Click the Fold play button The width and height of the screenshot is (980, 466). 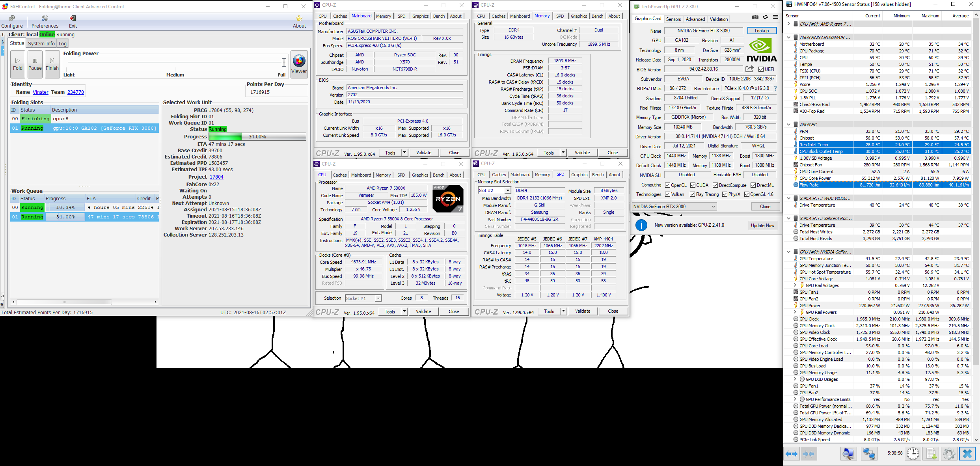[18, 64]
